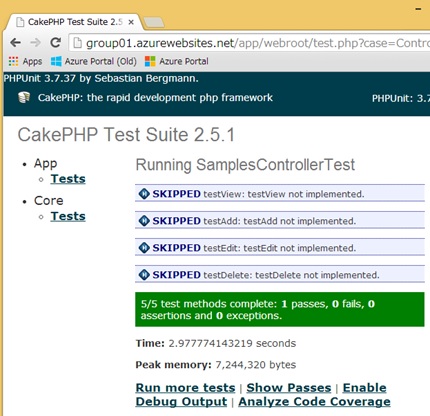
Task: Open the Apps grid bookmark icon
Action: (x=13, y=61)
